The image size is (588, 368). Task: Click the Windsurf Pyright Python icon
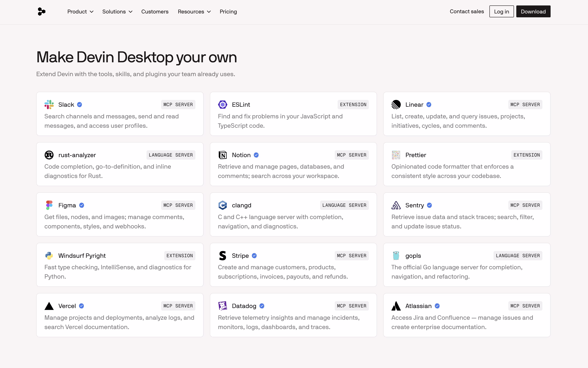tap(49, 255)
